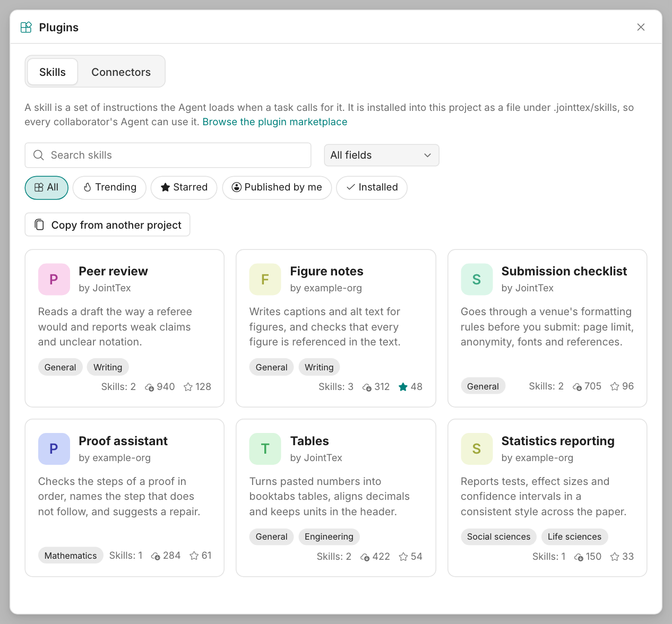Select the Mathematics tag
Screen dimensions: 672x624
coord(71,556)
